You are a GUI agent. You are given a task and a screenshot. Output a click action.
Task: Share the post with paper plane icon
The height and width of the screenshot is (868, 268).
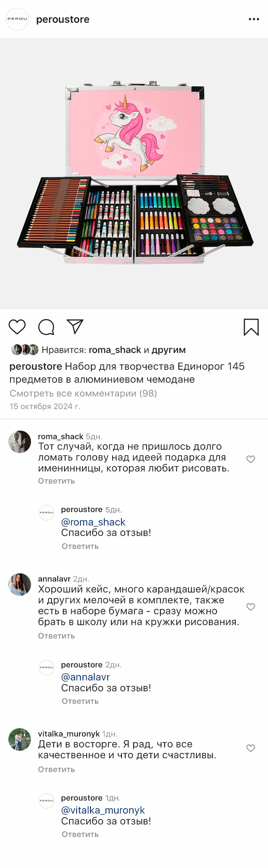(75, 327)
